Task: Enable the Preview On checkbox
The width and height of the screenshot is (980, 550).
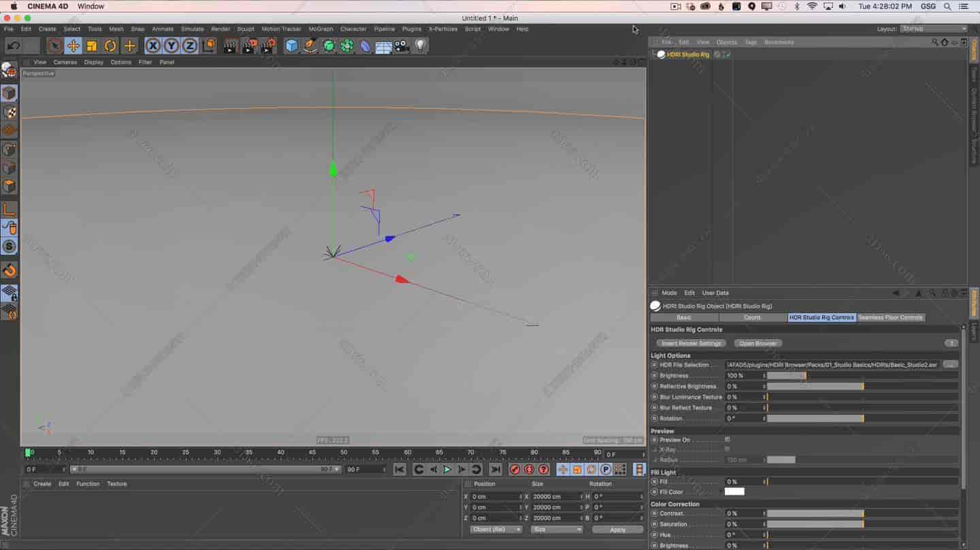Action: 728,439
